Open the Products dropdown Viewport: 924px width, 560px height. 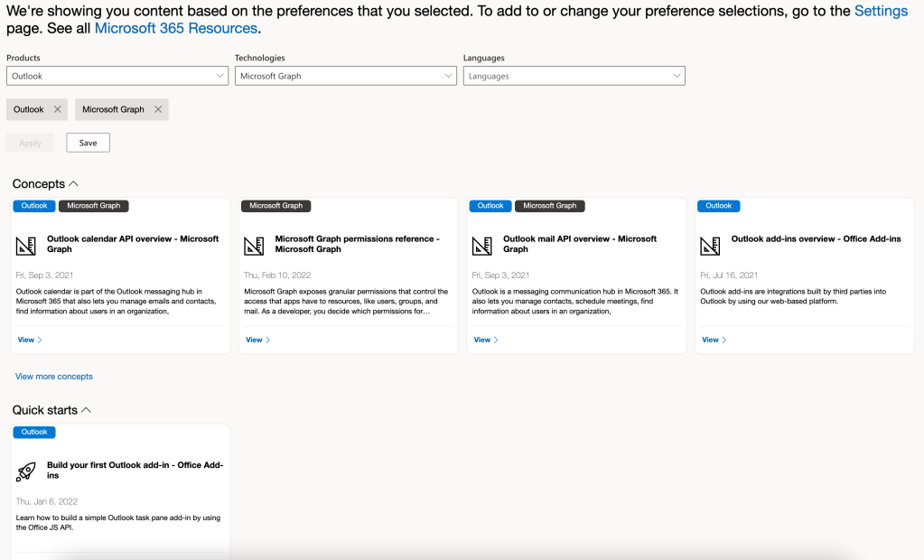click(117, 76)
